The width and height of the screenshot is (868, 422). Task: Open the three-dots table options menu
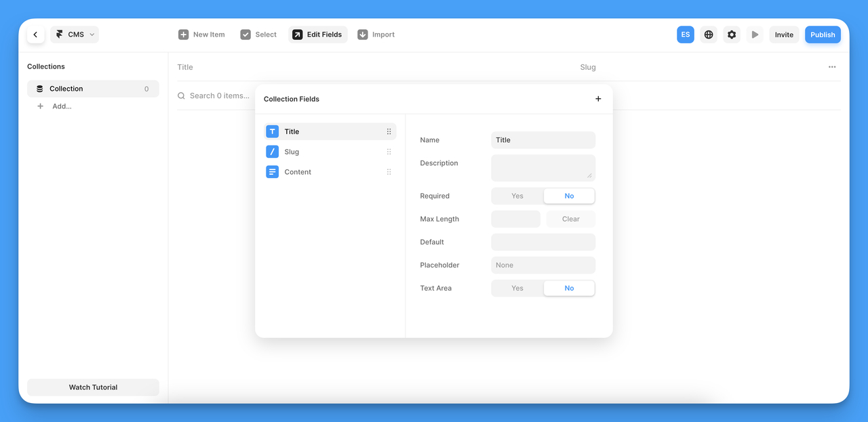[832, 67]
